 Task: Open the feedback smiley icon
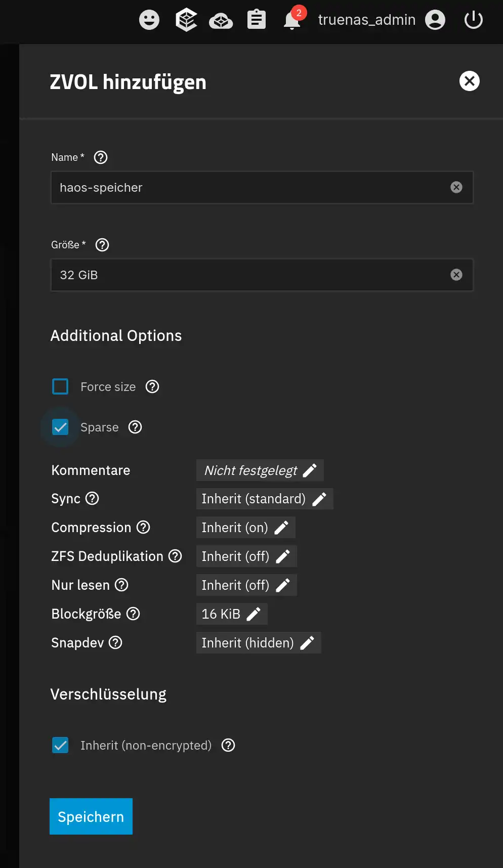(149, 20)
